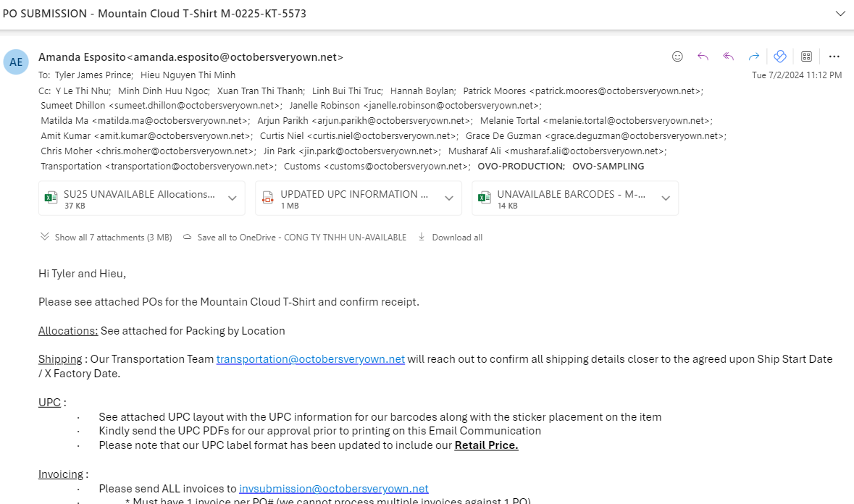Add an emoji reaction to the email
The width and height of the screenshot is (854, 504).
(x=677, y=56)
